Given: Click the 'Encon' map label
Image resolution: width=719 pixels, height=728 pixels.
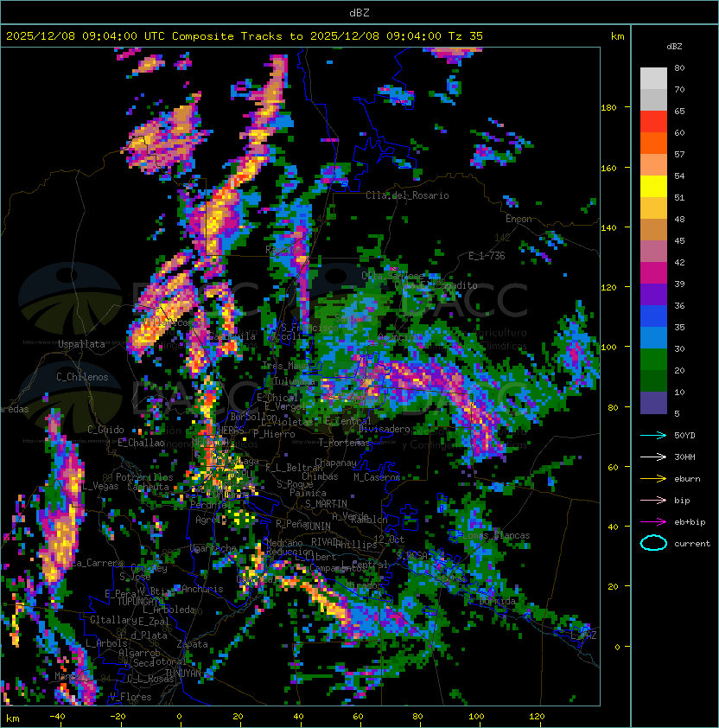Looking at the screenshot, I should (519, 219).
